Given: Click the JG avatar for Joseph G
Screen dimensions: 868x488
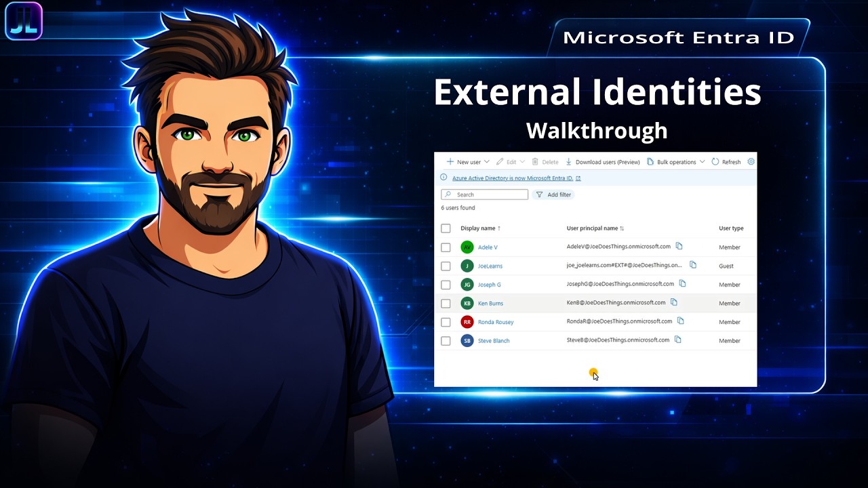Looking at the screenshot, I should (x=467, y=285).
